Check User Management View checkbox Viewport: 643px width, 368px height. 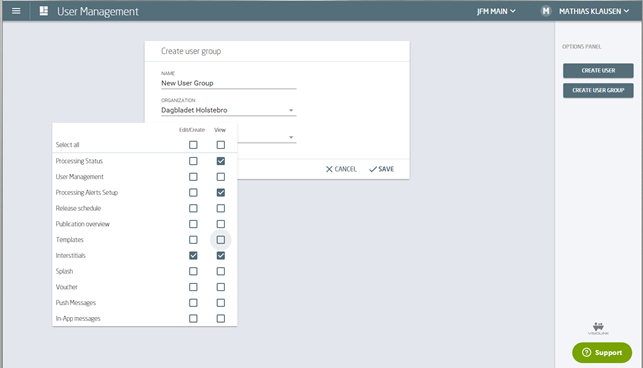(221, 177)
